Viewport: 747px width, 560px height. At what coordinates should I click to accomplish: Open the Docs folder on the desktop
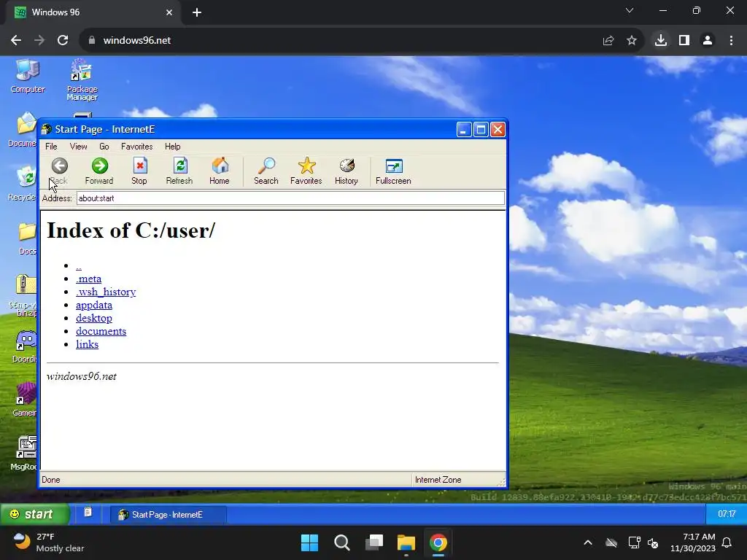pos(27,238)
